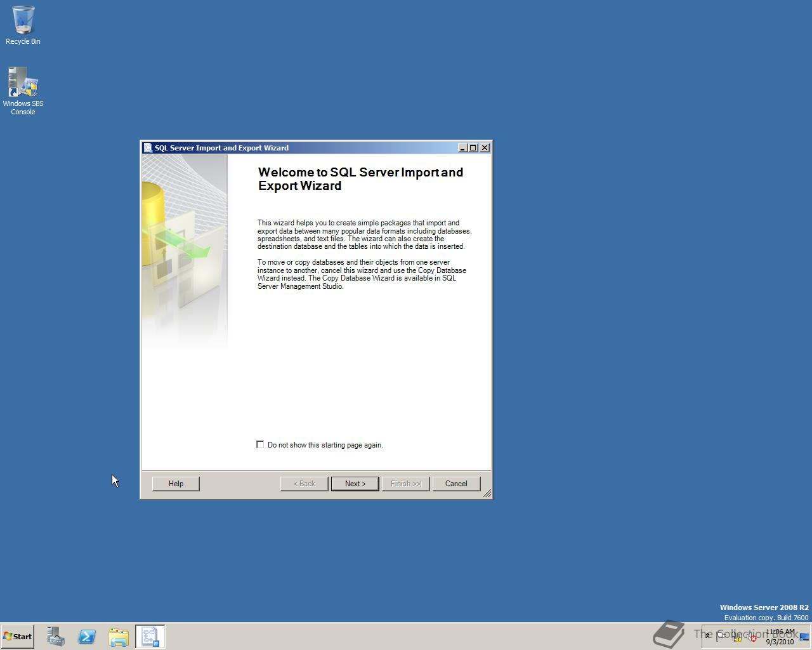The width and height of the screenshot is (812, 650).
Task: Maximize the SQL Server Import and Export Wizard window
Action: click(473, 148)
